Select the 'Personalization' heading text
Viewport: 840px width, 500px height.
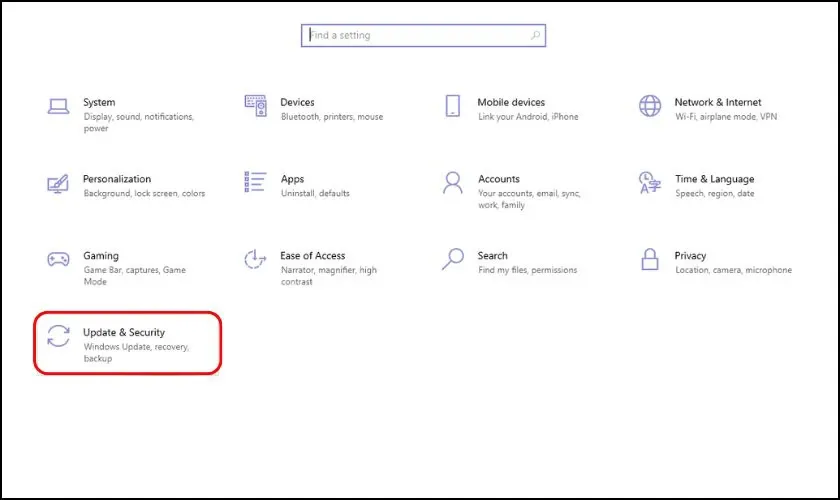click(x=117, y=179)
